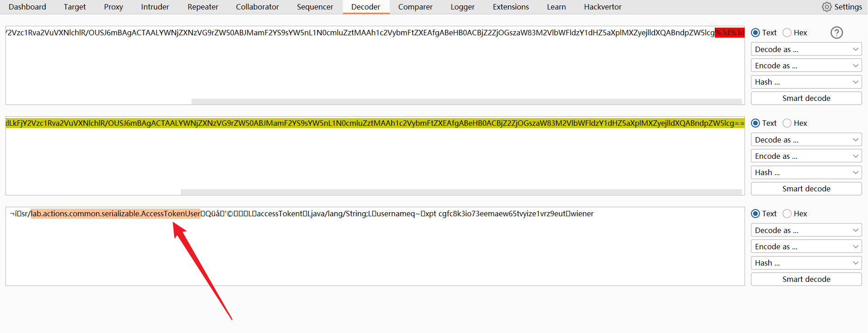Open 'Decode as ...' dropdown in first panel
The width and height of the screenshot is (868, 333).
807,49
